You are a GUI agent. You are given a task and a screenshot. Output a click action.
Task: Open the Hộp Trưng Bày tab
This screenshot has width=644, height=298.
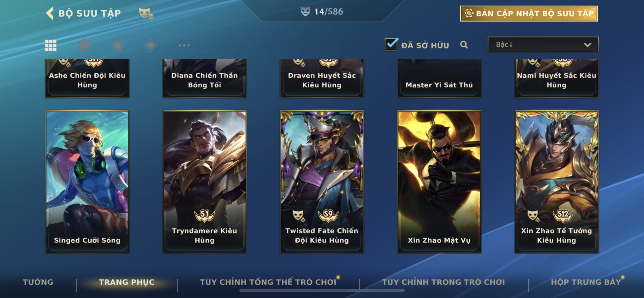pyautogui.click(x=586, y=282)
